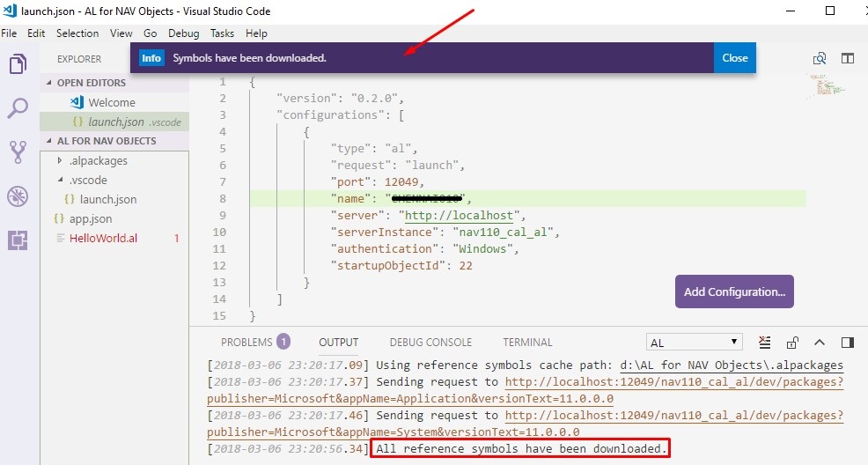Maximize the Visual Studio Code window
Screen dimensions: 868x465
click(x=830, y=11)
